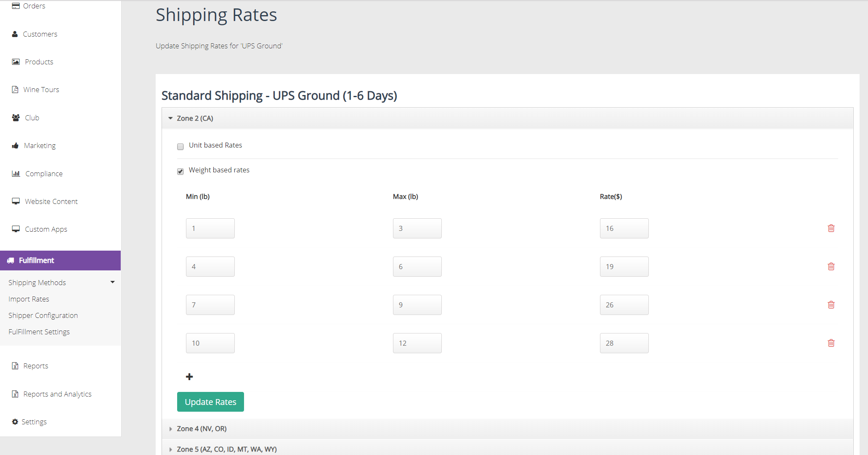Screen dimensions: 868x455
Task: Delete the 10-12 lb rate row
Action: point(831,343)
